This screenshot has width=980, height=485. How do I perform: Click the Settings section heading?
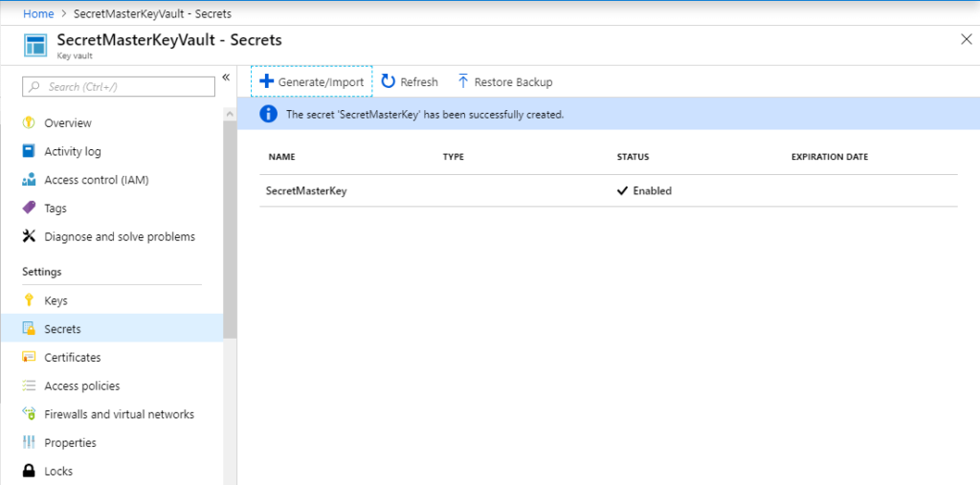coord(42,272)
